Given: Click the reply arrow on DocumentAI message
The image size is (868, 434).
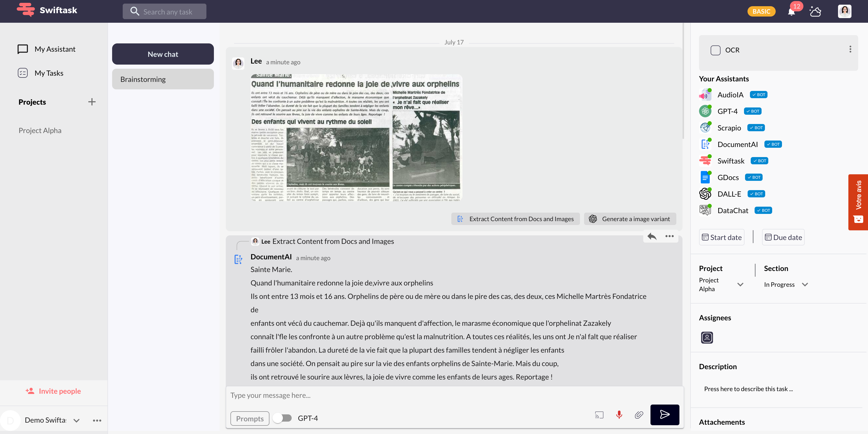Looking at the screenshot, I should 652,237.
